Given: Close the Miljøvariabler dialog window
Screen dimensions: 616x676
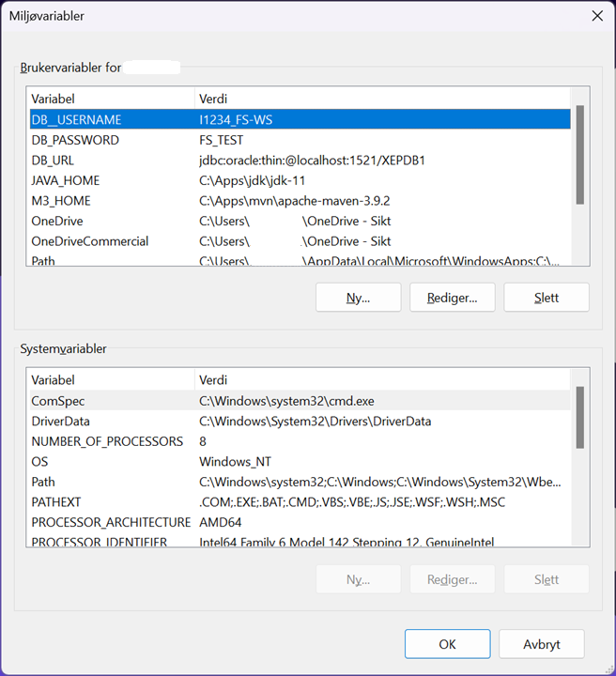Looking at the screenshot, I should point(595,16).
